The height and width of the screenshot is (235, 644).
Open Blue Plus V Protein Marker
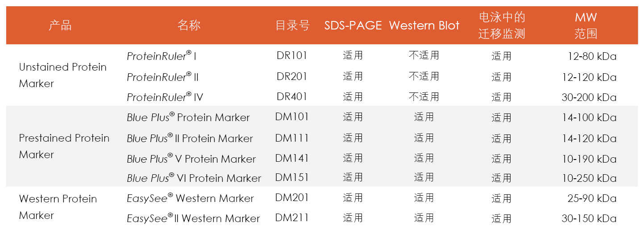(191, 159)
